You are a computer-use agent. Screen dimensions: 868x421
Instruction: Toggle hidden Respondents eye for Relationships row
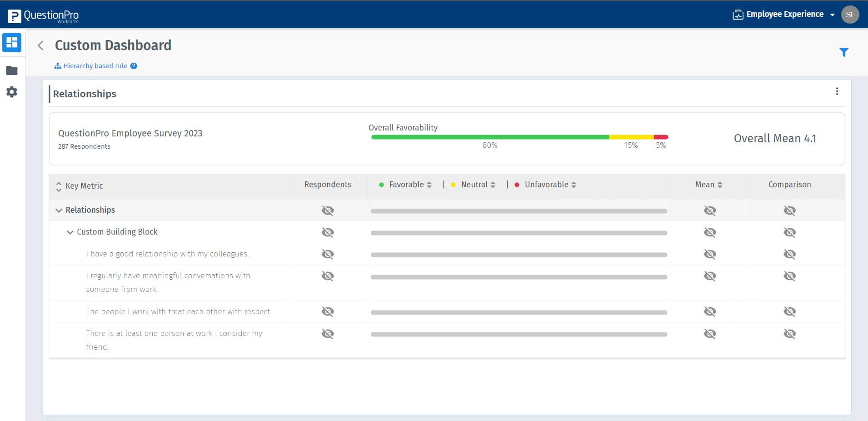pos(328,210)
